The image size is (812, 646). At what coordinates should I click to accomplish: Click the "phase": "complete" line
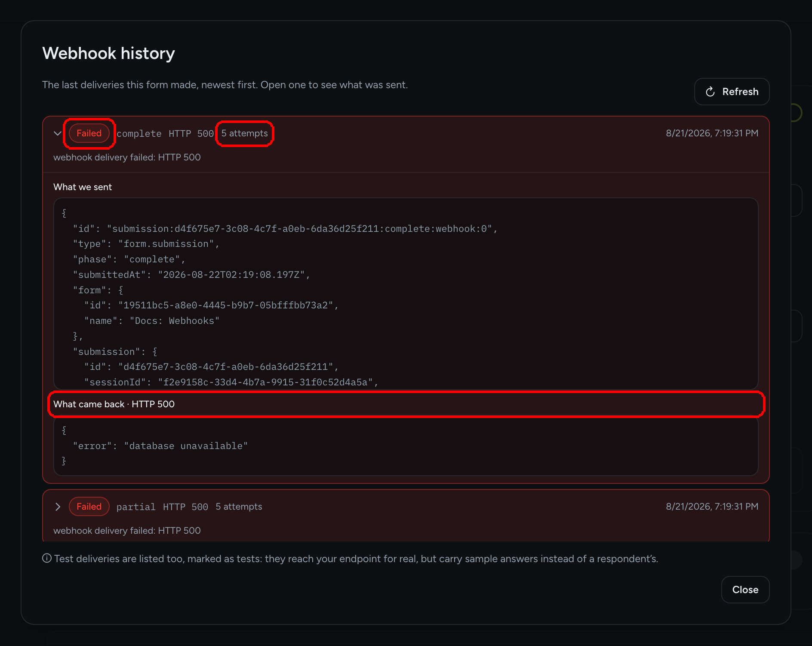(129, 259)
